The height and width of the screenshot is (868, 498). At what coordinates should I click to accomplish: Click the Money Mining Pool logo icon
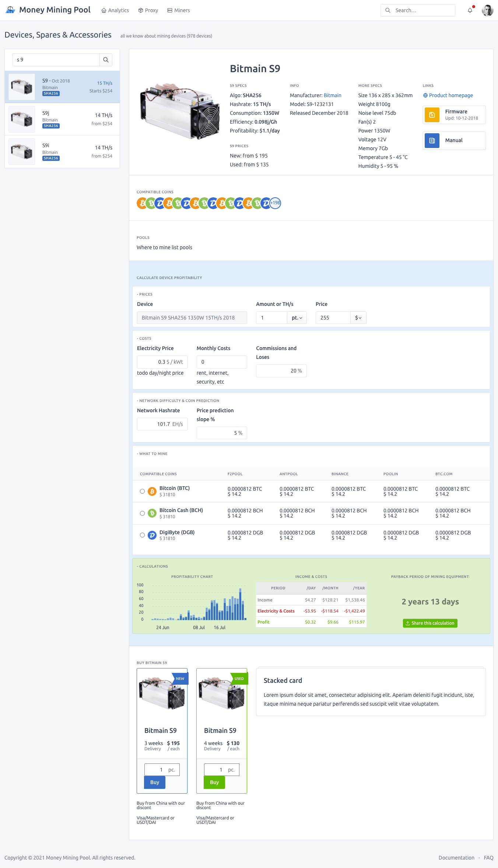pyautogui.click(x=10, y=10)
